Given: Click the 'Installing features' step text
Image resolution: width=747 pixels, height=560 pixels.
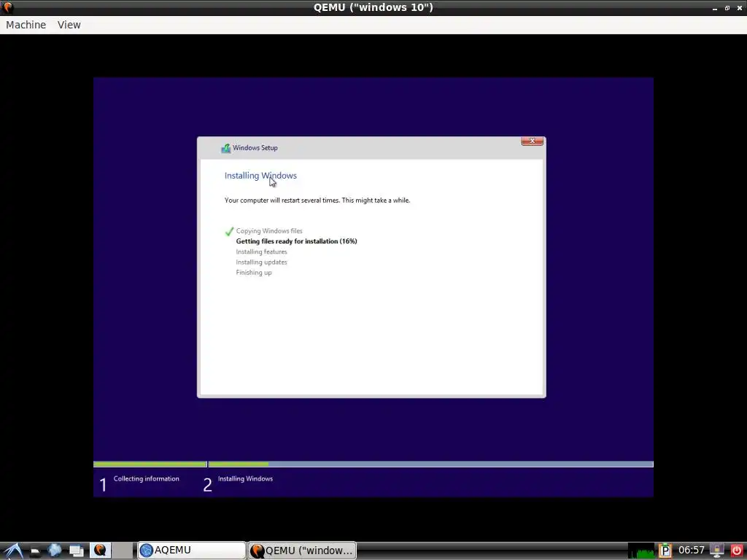Looking at the screenshot, I should point(262,252).
